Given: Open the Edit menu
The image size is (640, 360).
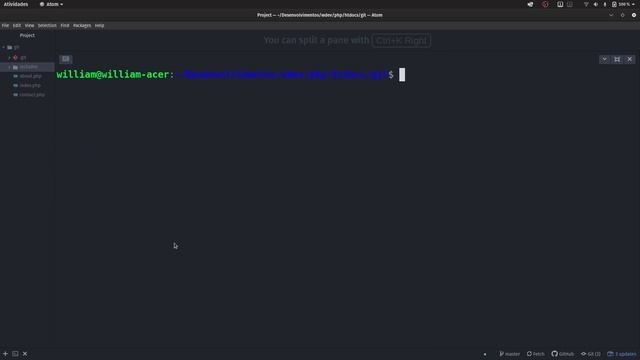Looking at the screenshot, I should pyautogui.click(x=17, y=25).
